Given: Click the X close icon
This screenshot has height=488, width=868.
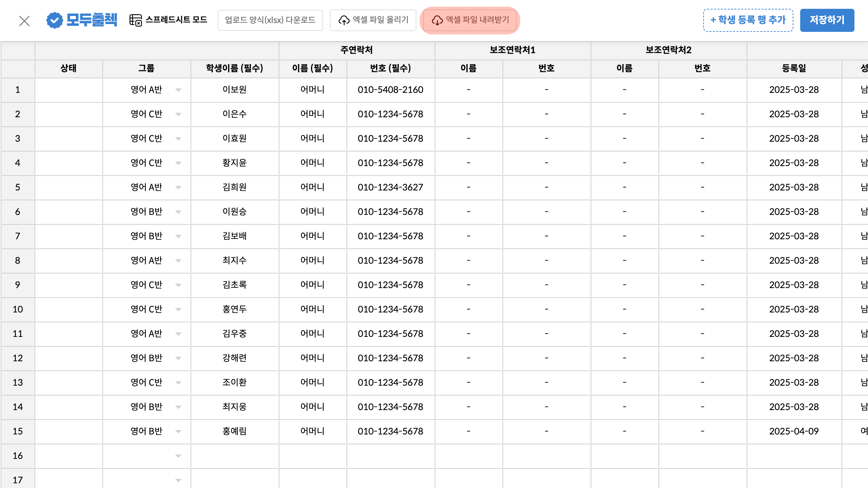Looking at the screenshot, I should (24, 21).
